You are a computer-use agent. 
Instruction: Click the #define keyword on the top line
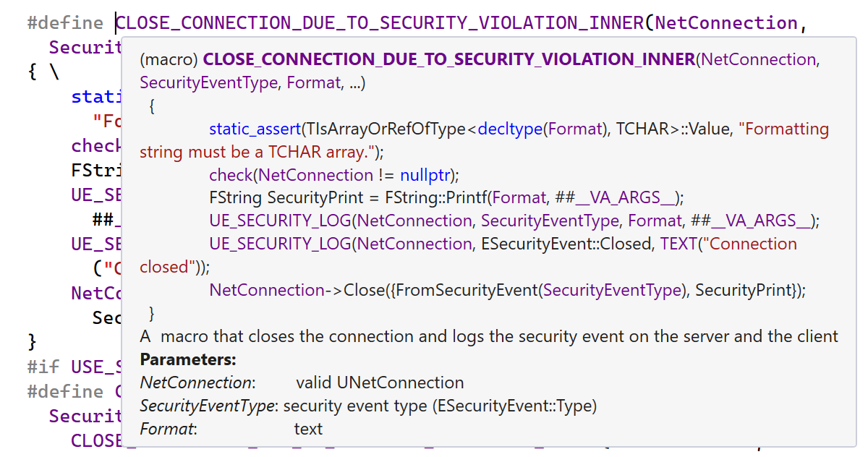pyautogui.click(x=65, y=23)
